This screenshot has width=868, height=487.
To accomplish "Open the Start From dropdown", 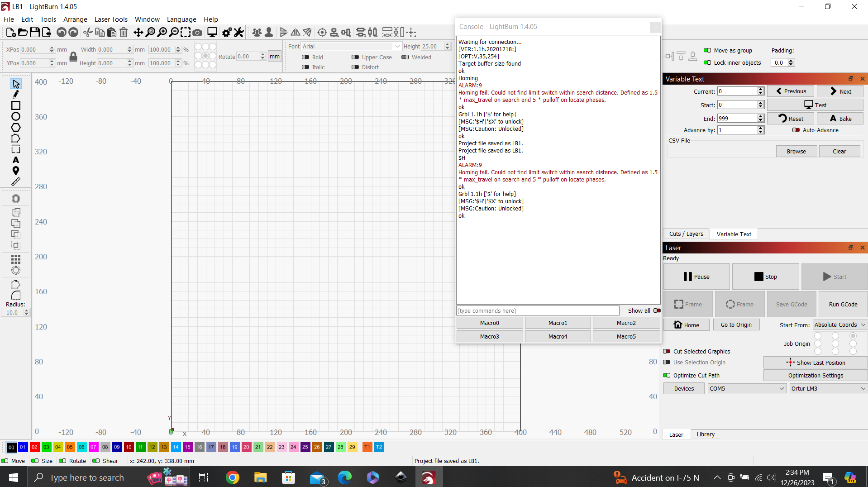I will tap(839, 325).
